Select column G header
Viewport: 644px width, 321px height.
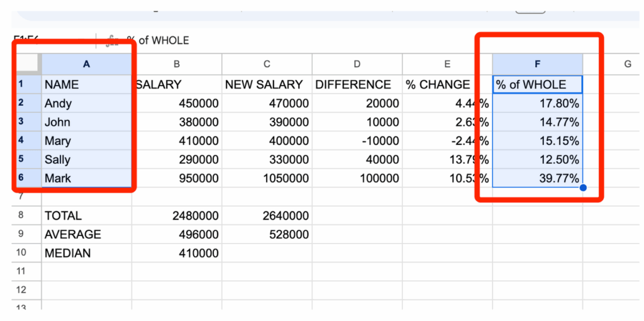[x=627, y=64]
